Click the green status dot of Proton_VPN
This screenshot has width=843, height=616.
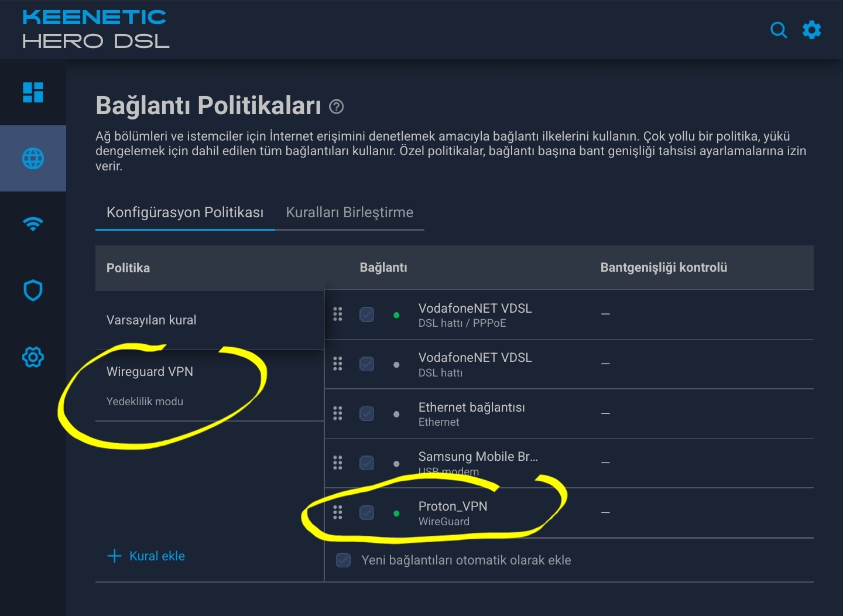point(396,514)
